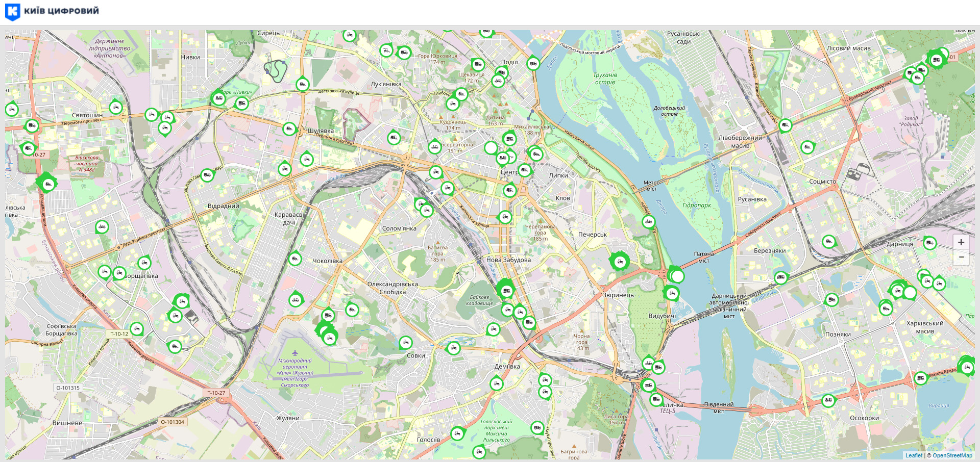The width and height of the screenshot is (980, 462).
Task: Select the marker directly above Совки label
Action: pyautogui.click(x=405, y=342)
